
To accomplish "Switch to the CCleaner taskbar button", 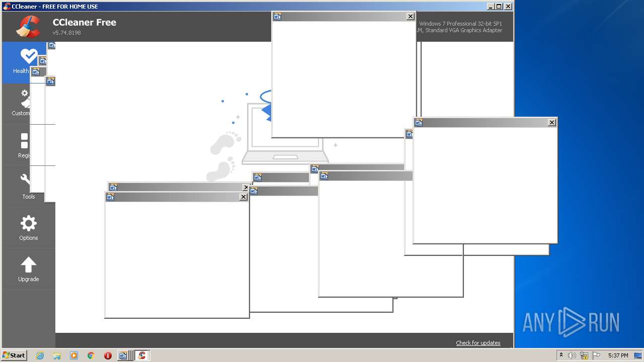I will click(142, 355).
